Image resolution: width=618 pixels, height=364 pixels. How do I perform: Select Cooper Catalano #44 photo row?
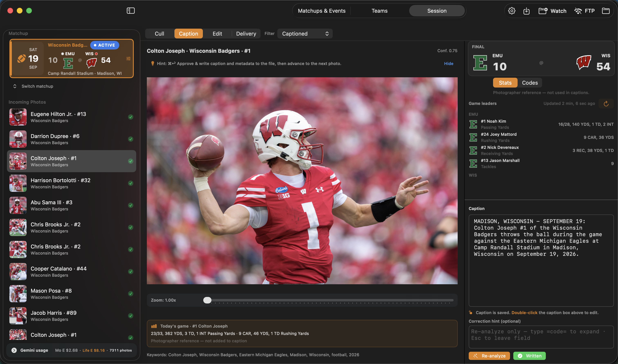coord(72,272)
